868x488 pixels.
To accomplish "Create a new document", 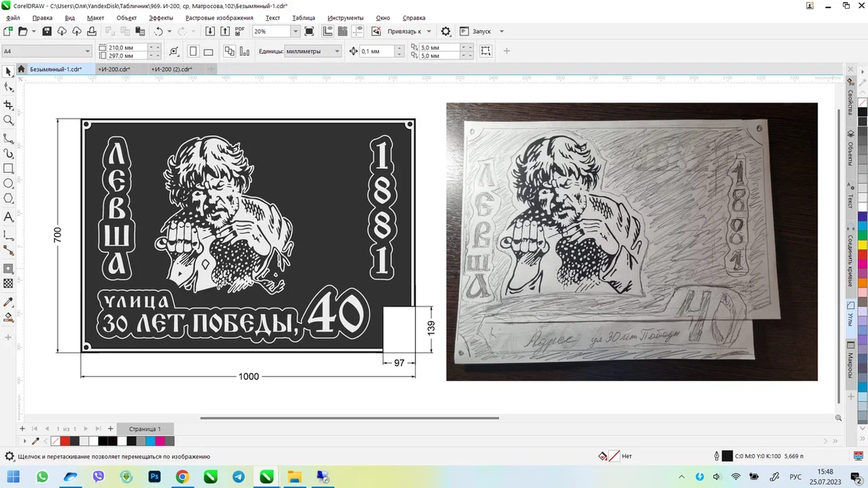I will (x=8, y=32).
